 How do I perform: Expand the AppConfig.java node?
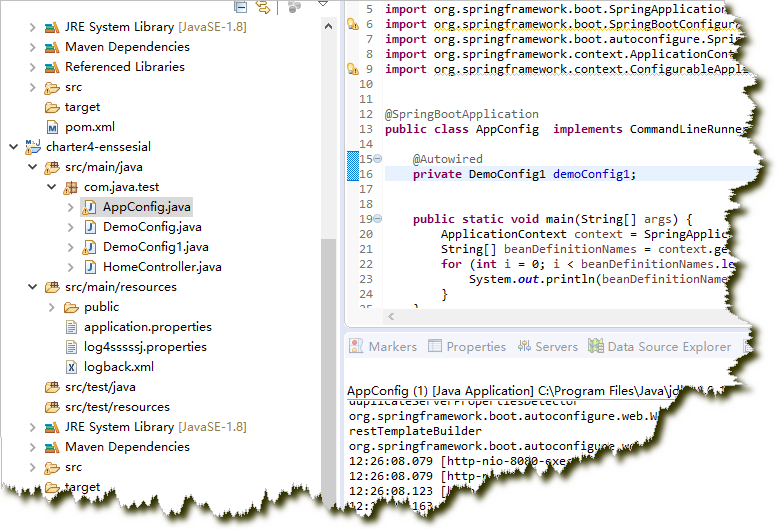(x=70, y=207)
